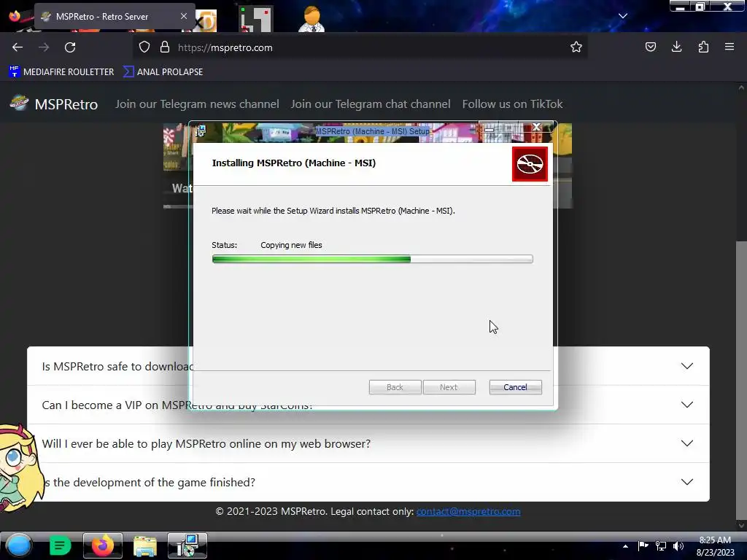The height and width of the screenshot is (560, 747).
Task: Open the green notes app on taskbar
Action: click(x=61, y=545)
